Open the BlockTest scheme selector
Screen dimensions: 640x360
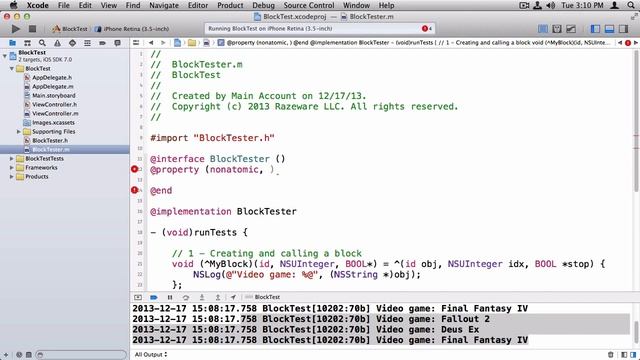click(70, 29)
